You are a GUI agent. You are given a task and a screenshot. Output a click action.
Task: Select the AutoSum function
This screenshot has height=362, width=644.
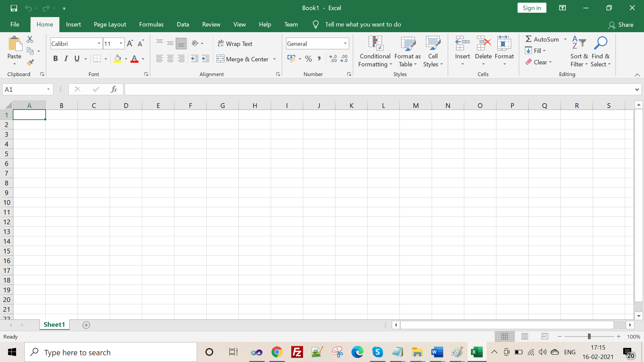click(542, 39)
